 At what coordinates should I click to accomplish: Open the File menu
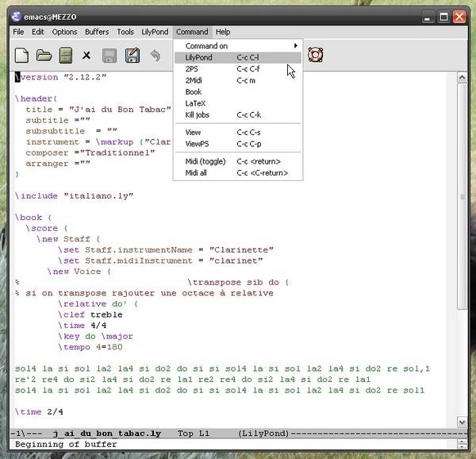18,32
